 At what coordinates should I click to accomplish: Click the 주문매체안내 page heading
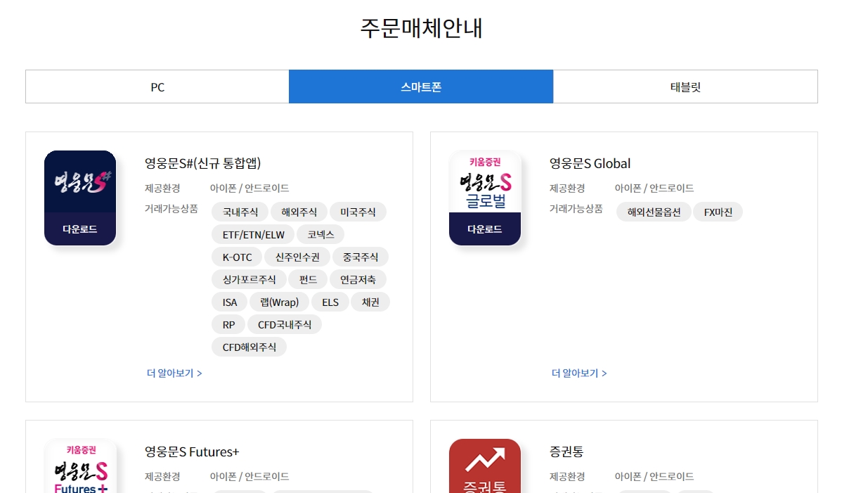point(421,28)
